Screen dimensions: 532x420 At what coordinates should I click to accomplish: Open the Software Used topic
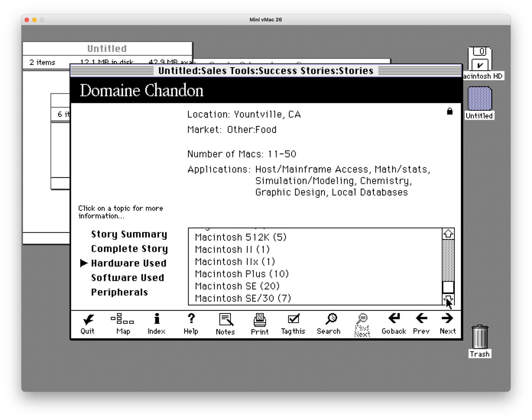click(x=128, y=278)
